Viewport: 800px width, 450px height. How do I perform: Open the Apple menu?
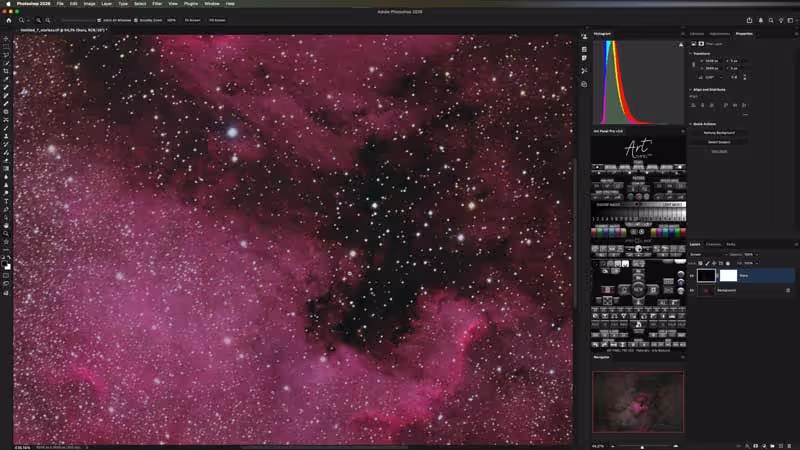(x=8, y=4)
